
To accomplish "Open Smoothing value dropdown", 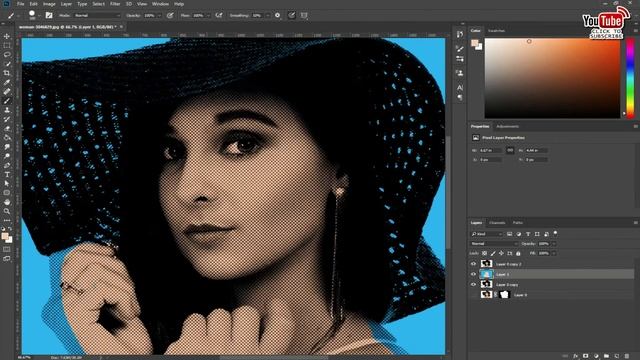I will coord(267,16).
